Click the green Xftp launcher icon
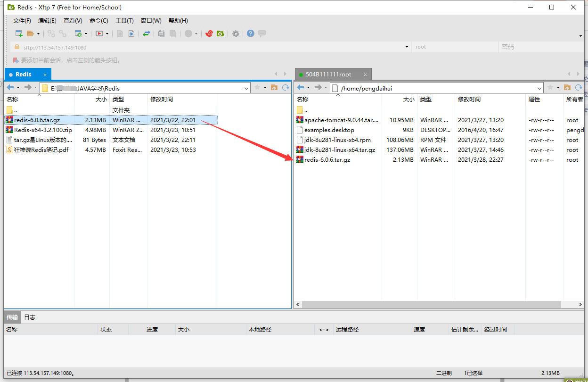 pyautogui.click(x=220, y=33)
